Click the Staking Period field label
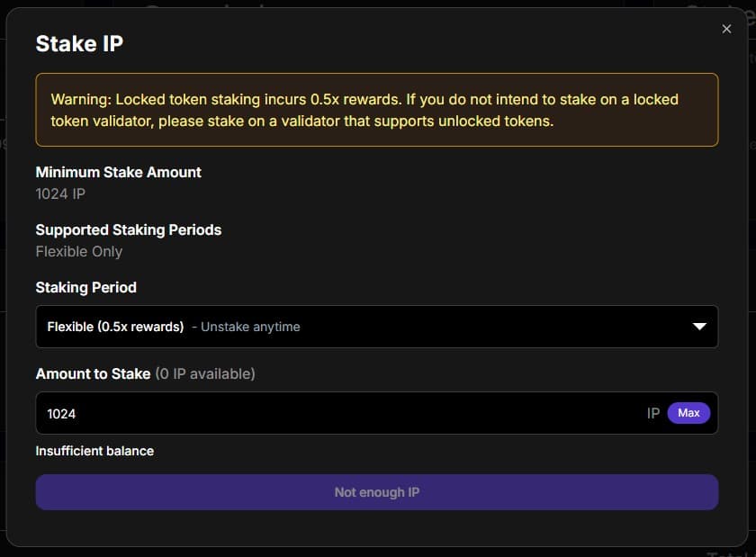The width and height of the screenshot is (756, 557). (x=85, y=287)
